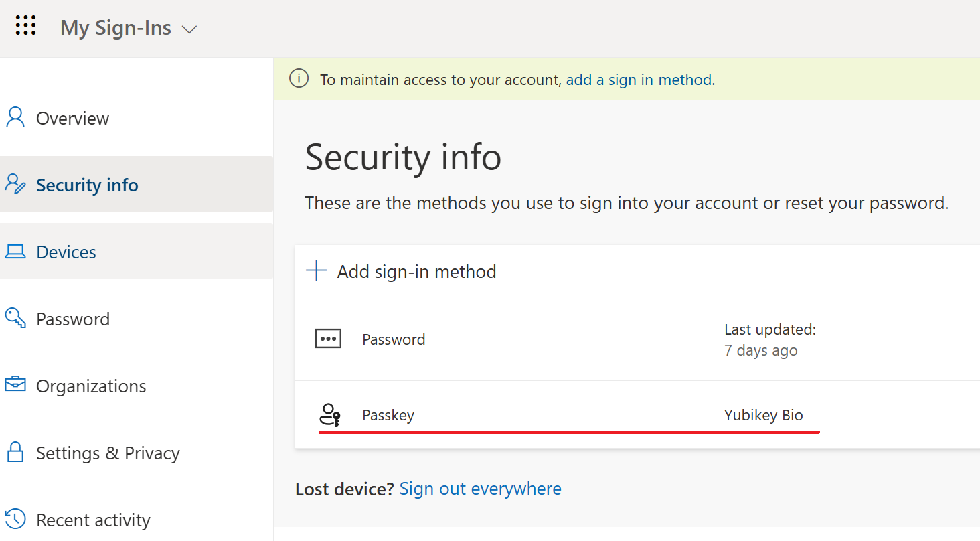Image resolution: width=980 pixels, height=541 pixels.
Task: Click the Devices laptop icon
Action: 15,252
